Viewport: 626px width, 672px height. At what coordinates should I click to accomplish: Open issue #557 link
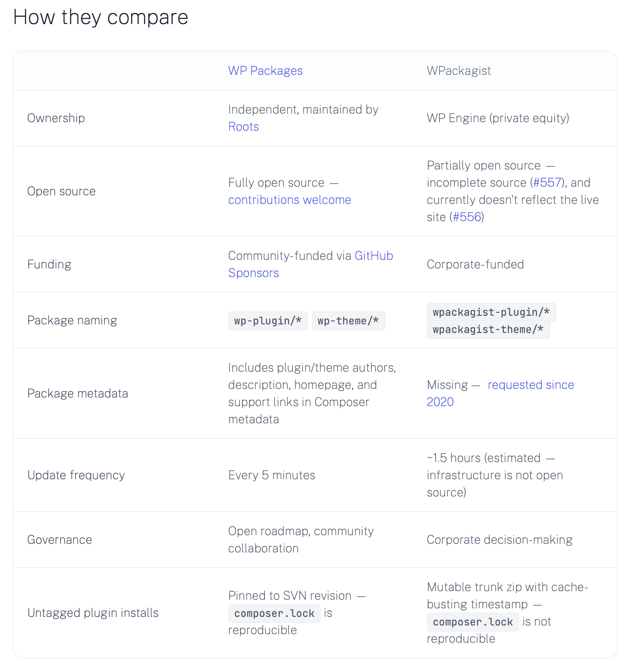547,182
